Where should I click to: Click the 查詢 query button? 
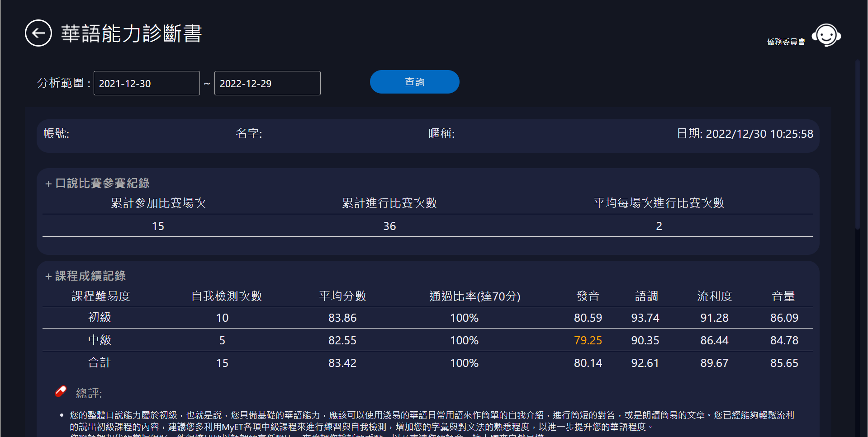414,82
